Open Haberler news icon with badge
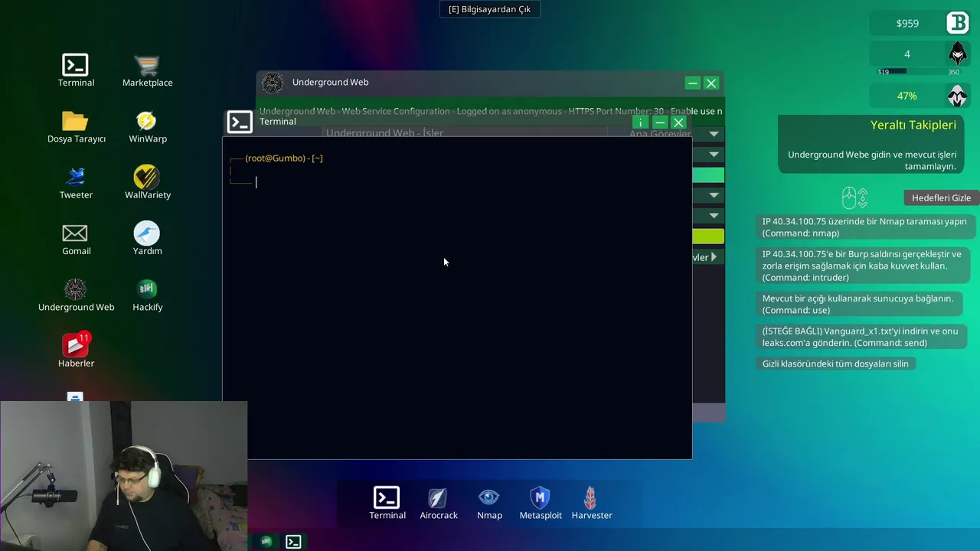The width and height of the screenshot is (980, 551). click(76, 345)
